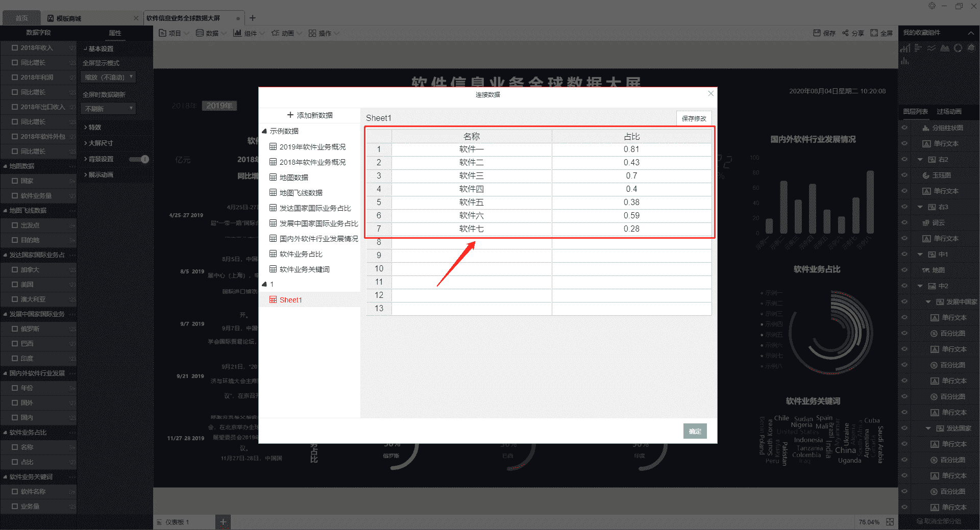980x530 pixels.
Task: Click the 玉珏图 layer ring icon
Action: 926,175
